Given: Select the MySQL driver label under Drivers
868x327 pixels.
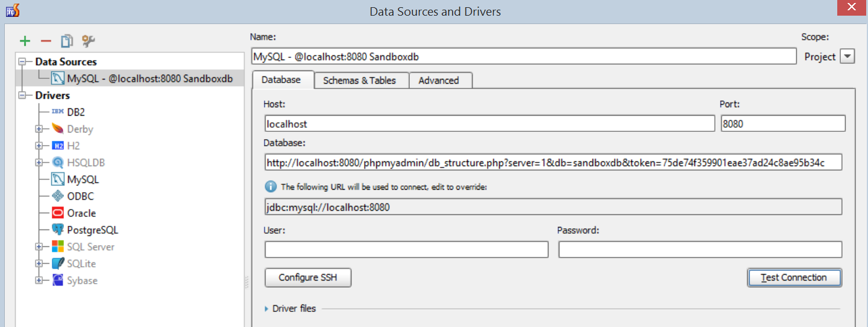Looking at the screenshot, I should pyautogui.click(x=83, y=179).
